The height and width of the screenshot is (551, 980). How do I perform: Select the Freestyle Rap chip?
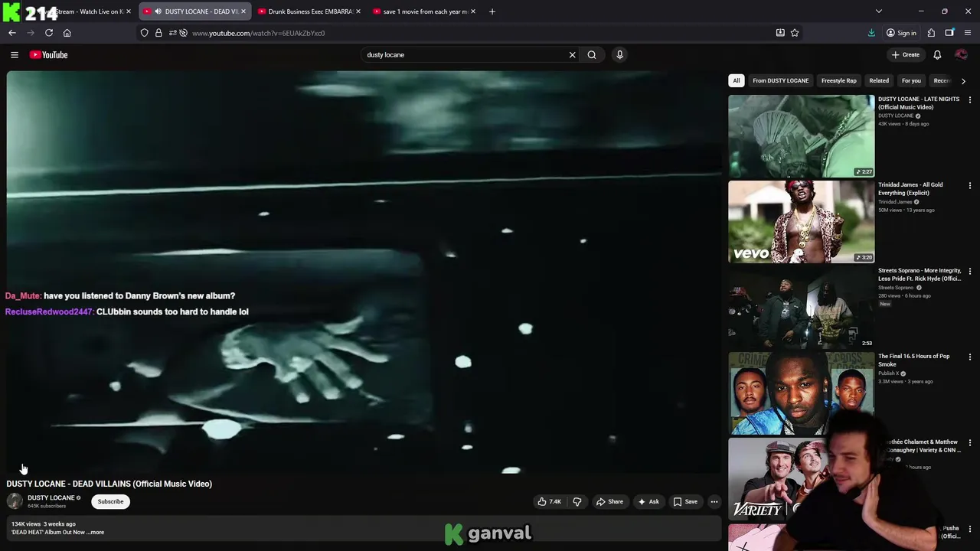click(x=839, y=80)
